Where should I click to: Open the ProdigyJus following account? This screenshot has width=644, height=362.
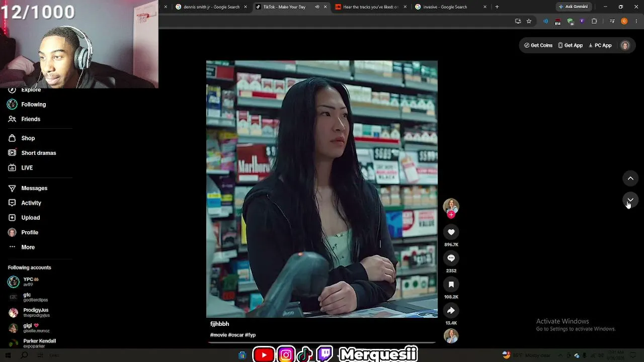[x=29, y=312]
